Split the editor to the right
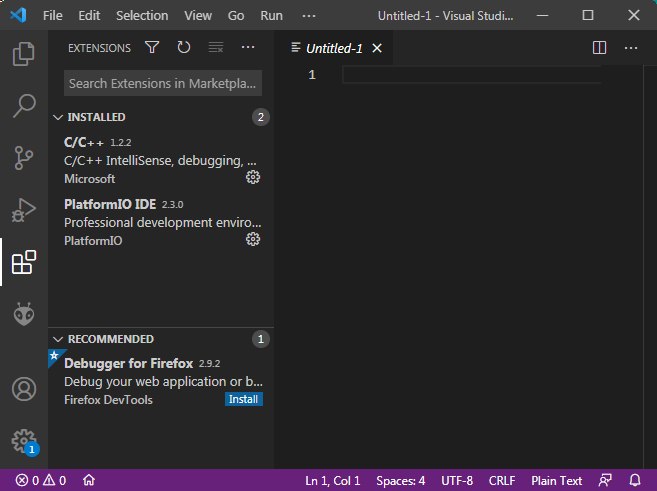The width and height of the screenshot is (657, 491). (599, 48)
